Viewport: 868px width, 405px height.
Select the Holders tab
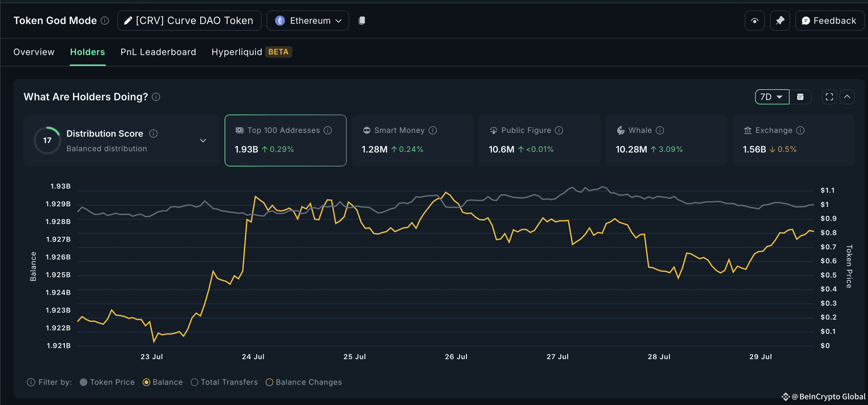(88, 52)
